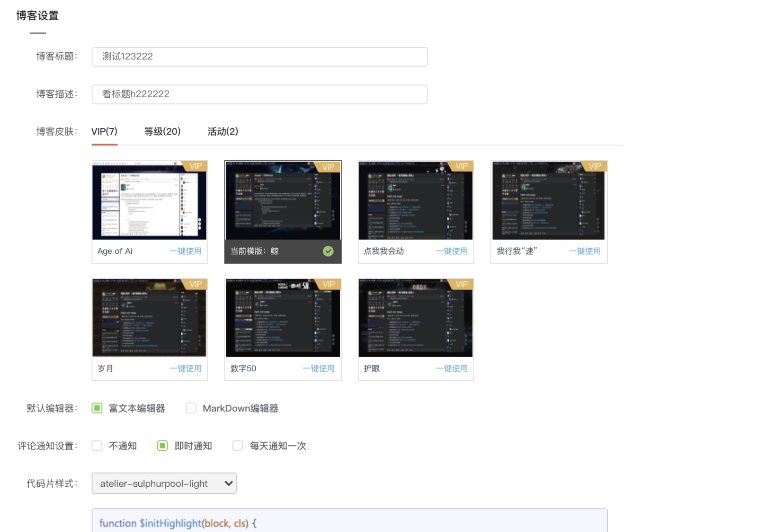The image size is (772, 532).
Task: Select 每天通知一次 for comment notifications
Action: 237,445
